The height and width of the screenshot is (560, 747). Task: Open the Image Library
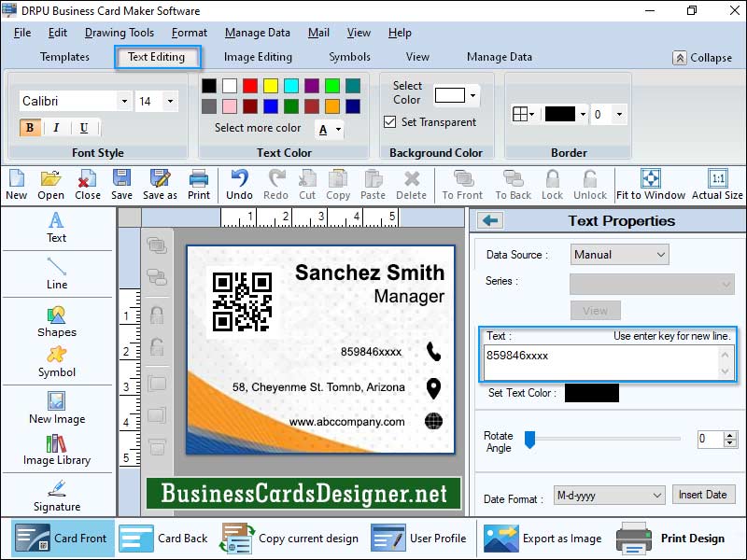57,450
